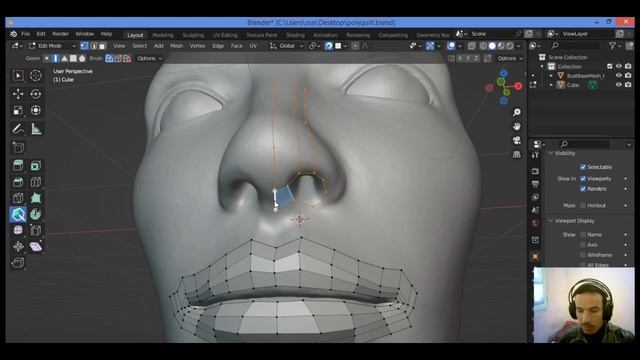Screen dimensions: 640x360
Task: Select the Add Cube tool
Action: coord(18,147)
